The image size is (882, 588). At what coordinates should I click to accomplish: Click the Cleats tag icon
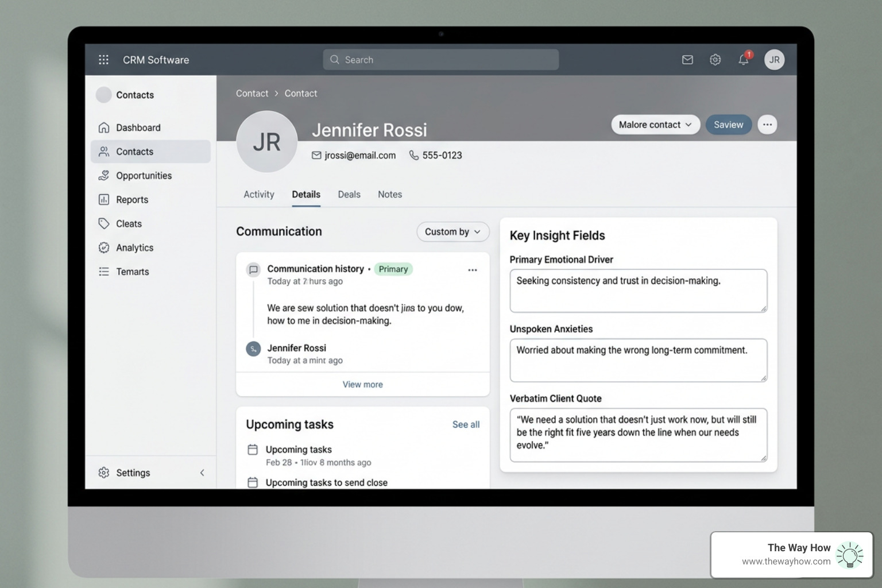pos(104,224)
